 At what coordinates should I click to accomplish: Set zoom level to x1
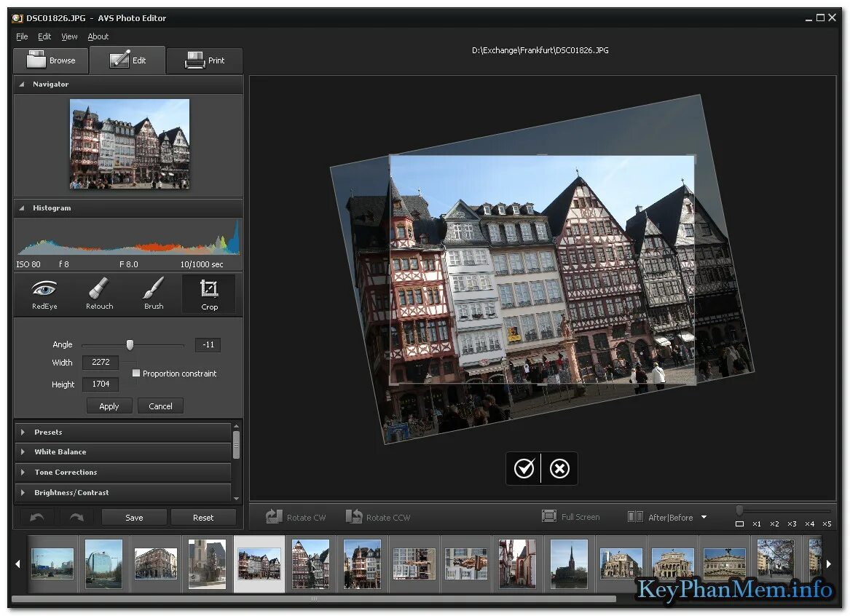point(757,524)
